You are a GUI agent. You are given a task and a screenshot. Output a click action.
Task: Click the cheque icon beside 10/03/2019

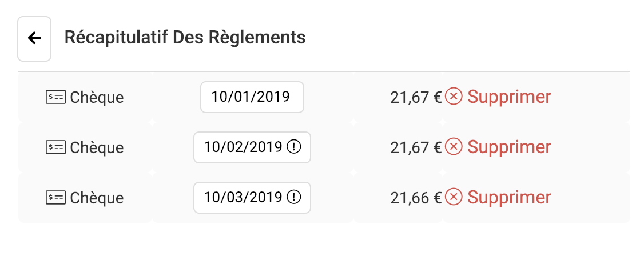(x=55, y=198)
